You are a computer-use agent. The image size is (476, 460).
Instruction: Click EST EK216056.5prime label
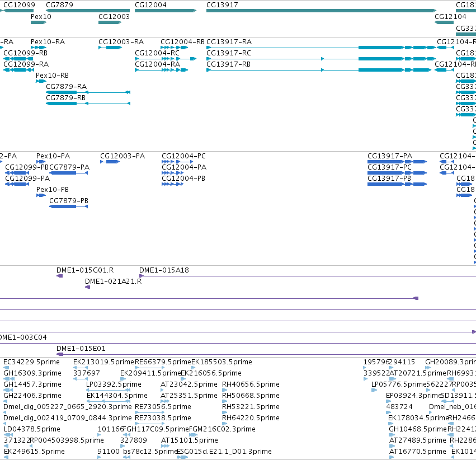211,373
